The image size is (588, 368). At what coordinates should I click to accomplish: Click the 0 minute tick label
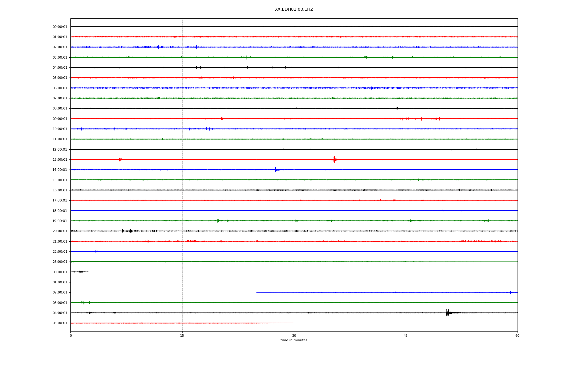71,335
